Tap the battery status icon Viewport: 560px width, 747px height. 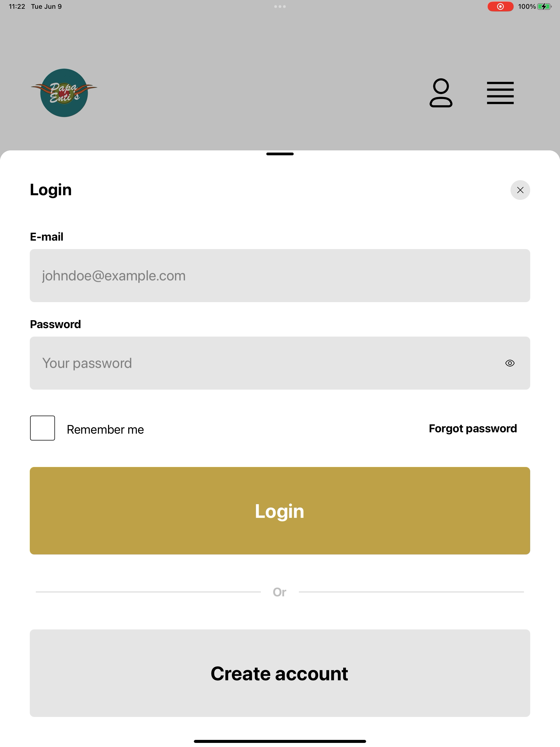pyautogui.click(x=544, y=6)
